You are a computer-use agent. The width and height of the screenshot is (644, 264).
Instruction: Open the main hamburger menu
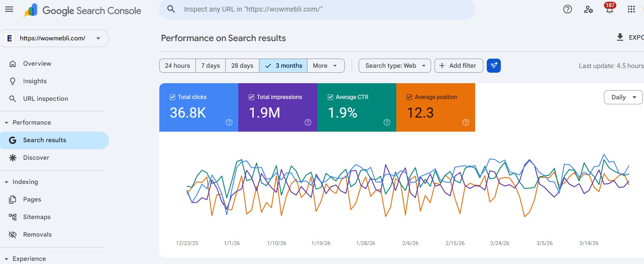[x=9, y=9]
